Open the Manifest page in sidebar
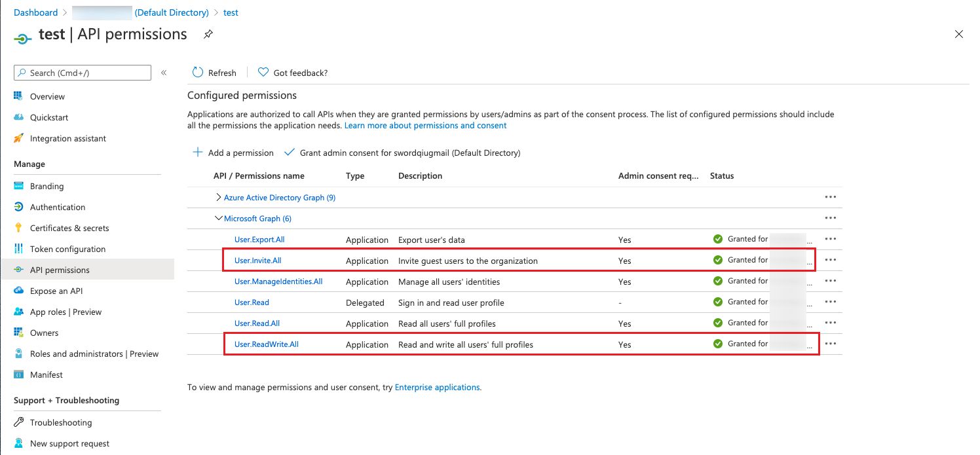The height and width of the screenshot is (455, 980). click(x=47, y=374)
